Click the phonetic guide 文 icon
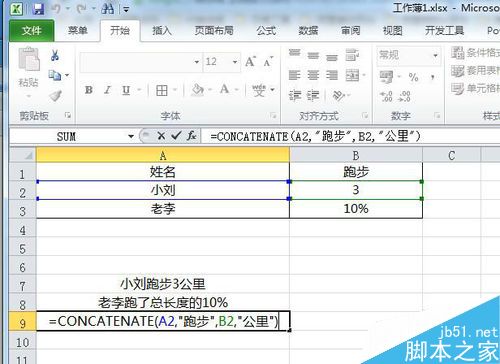The height and width of the screenshot is (364, 500). click(x=259, y=90)
